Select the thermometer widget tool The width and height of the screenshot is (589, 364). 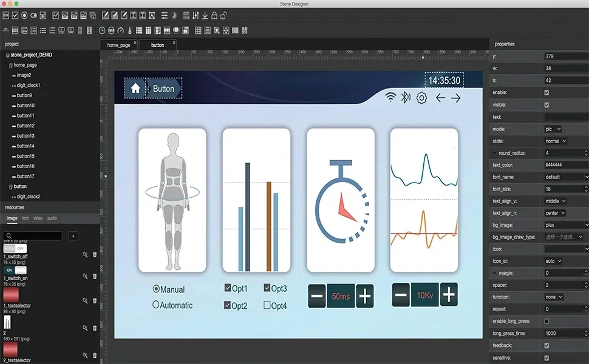coord(130,30)
